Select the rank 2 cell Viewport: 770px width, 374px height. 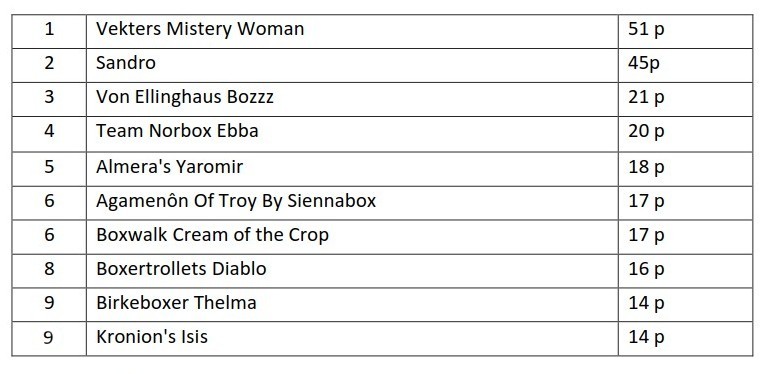49,65
